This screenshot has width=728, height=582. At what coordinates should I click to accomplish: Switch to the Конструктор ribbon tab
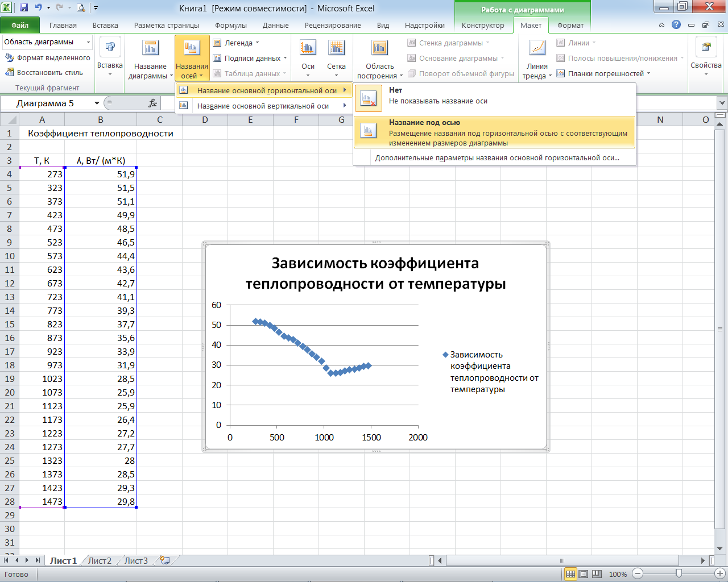483,25
